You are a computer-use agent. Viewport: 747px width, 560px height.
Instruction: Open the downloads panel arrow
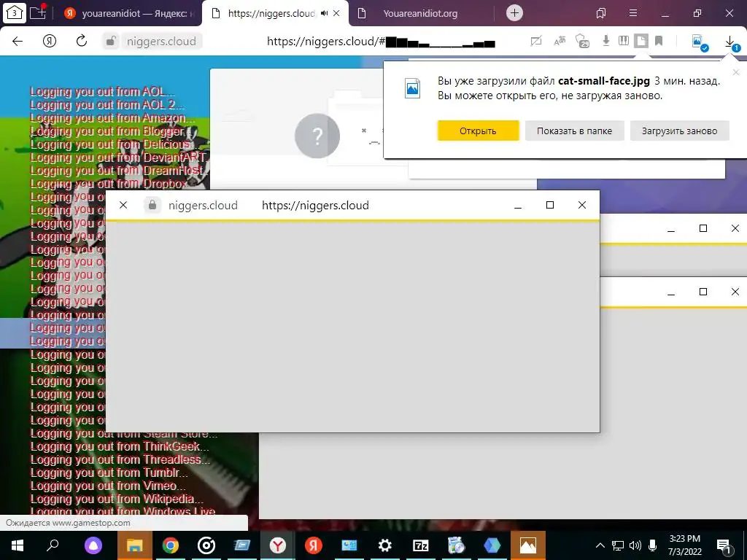[x=729, y=43]
